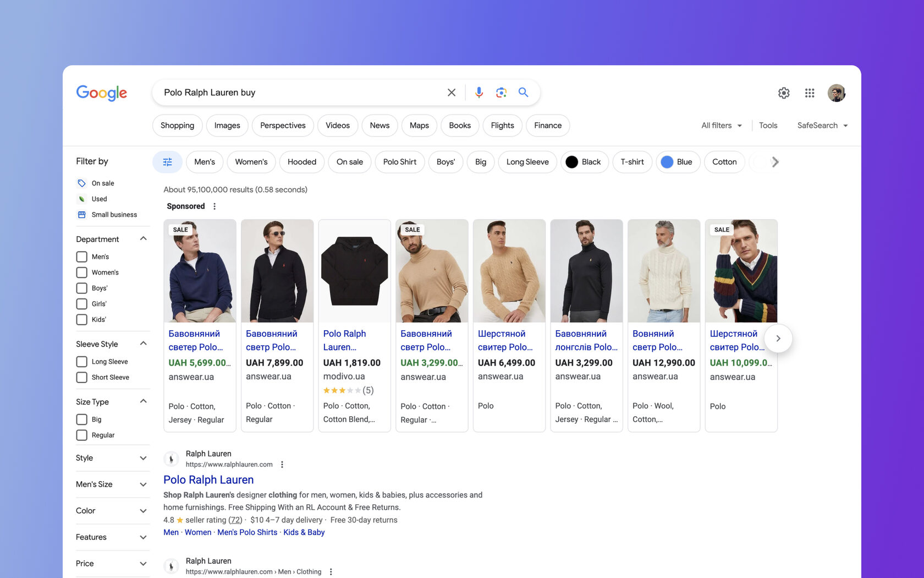Image resolution: width=924 pixels, height=578 pixels.
Task: Start voice search with the microphone icon
Action: (479, 92)
